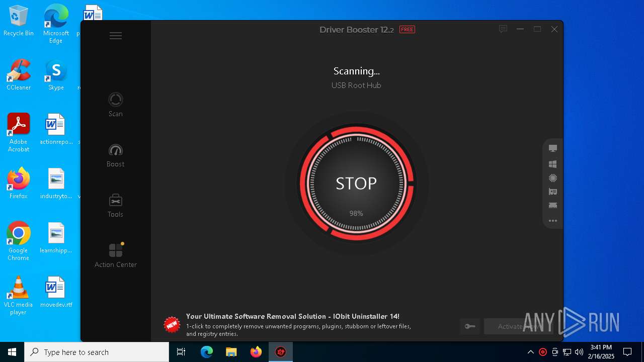Image resolution: width=644 pixels, height=362 pixels.
Task: Click the FREE edition badge
Action: (407, 30)
